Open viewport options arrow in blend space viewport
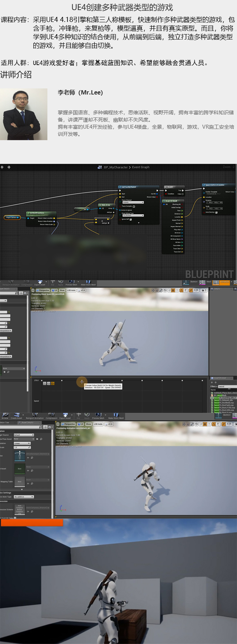Viewport: 237px width, 644px height. (33, 290)
